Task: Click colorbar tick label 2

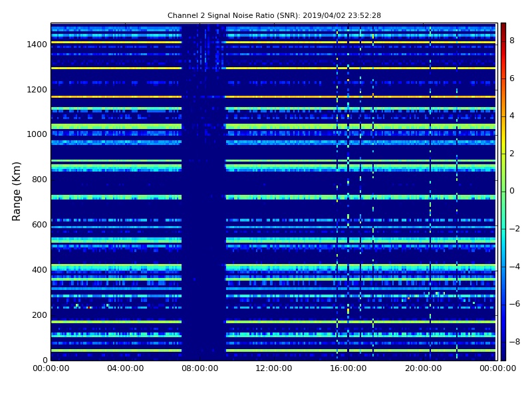Action: click(x=512, y=154)
